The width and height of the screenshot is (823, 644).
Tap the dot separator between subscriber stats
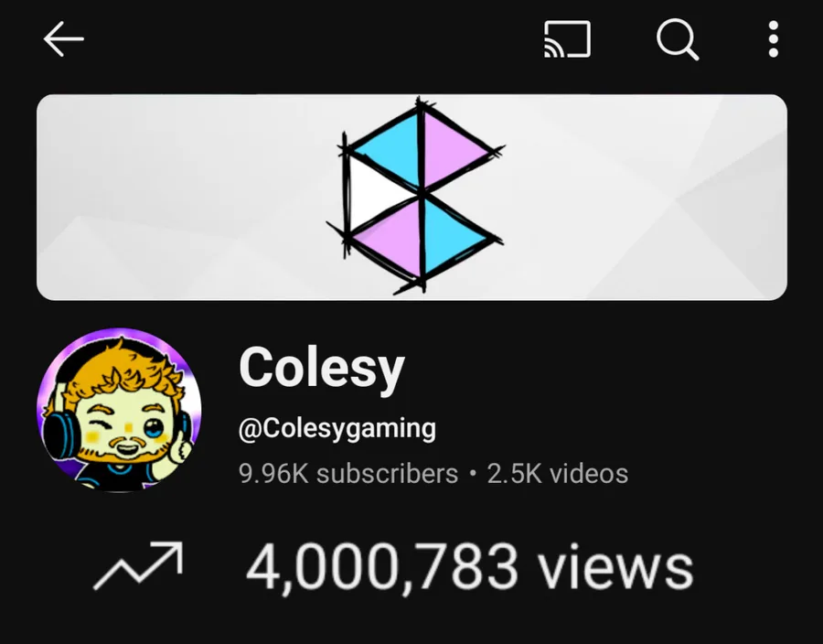(473, 474)
